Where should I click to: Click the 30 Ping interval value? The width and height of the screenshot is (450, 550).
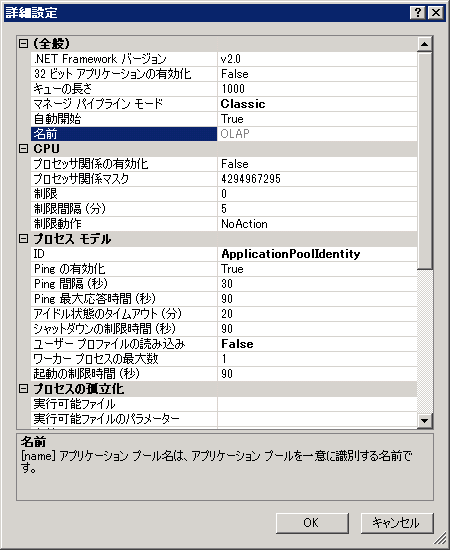(317, 284)
